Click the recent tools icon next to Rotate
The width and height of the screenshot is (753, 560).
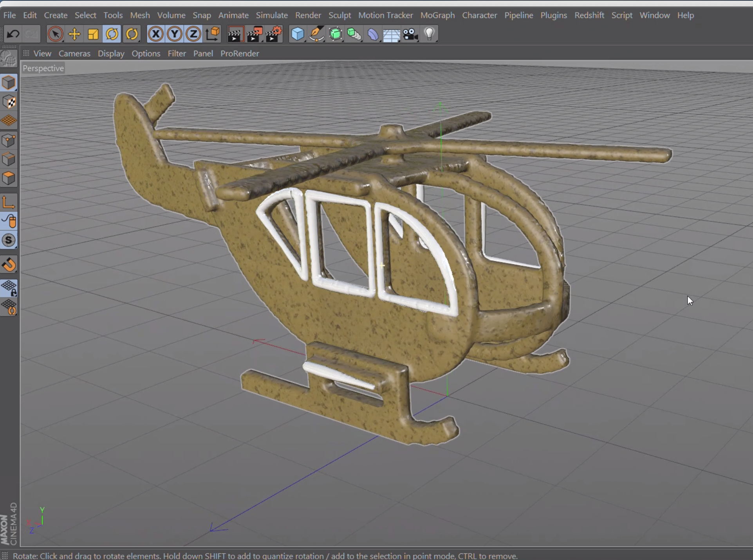click(x=132, y=34)
